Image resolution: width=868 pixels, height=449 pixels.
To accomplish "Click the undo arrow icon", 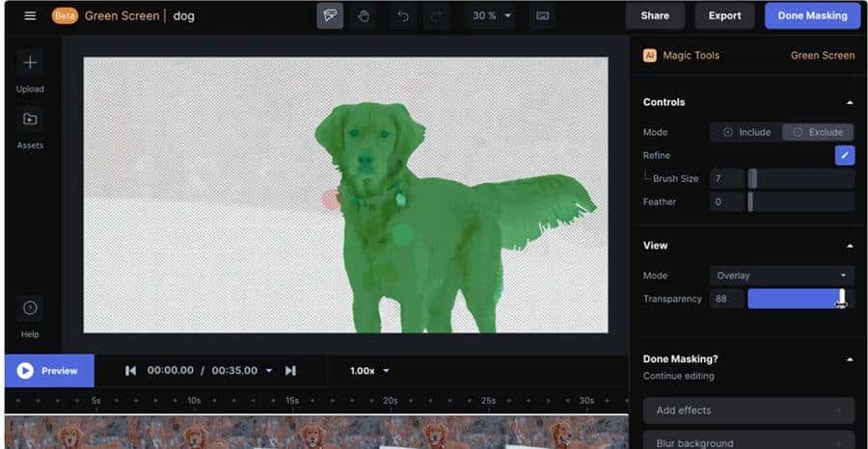I will coord(403,15).
